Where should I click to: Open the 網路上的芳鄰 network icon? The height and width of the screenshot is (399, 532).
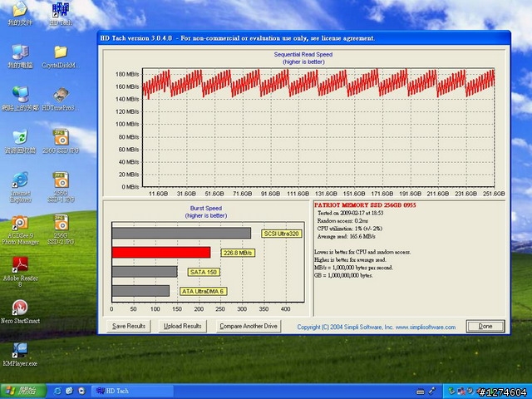click(20, 99)
